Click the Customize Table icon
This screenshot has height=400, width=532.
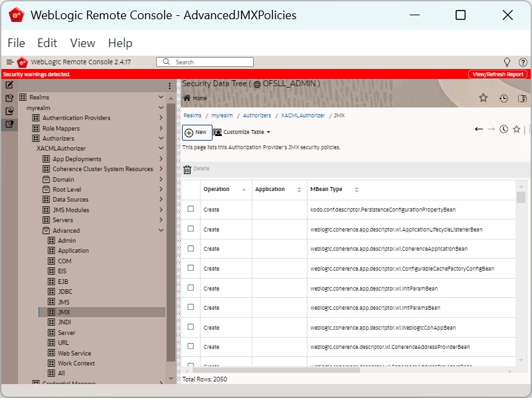coord(217,132)
